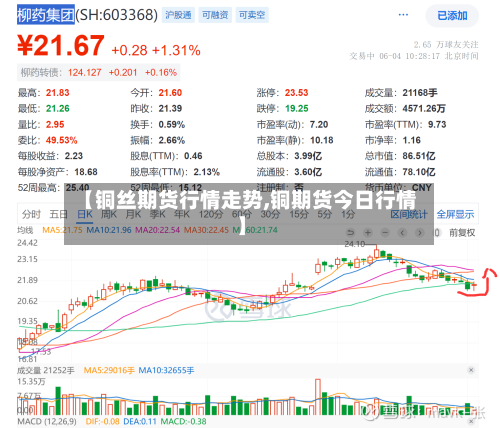
Task: Click the stock name 柳药集团
Action: 46,15
